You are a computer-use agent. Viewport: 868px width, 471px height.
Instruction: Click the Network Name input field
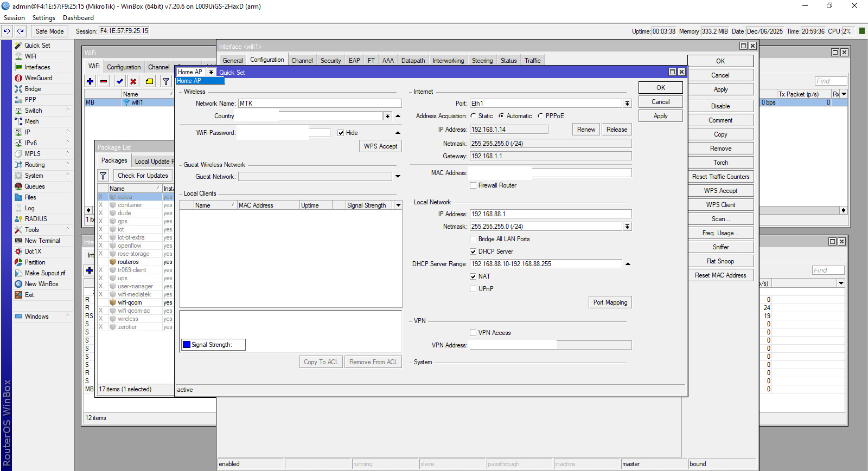[320, 104]
